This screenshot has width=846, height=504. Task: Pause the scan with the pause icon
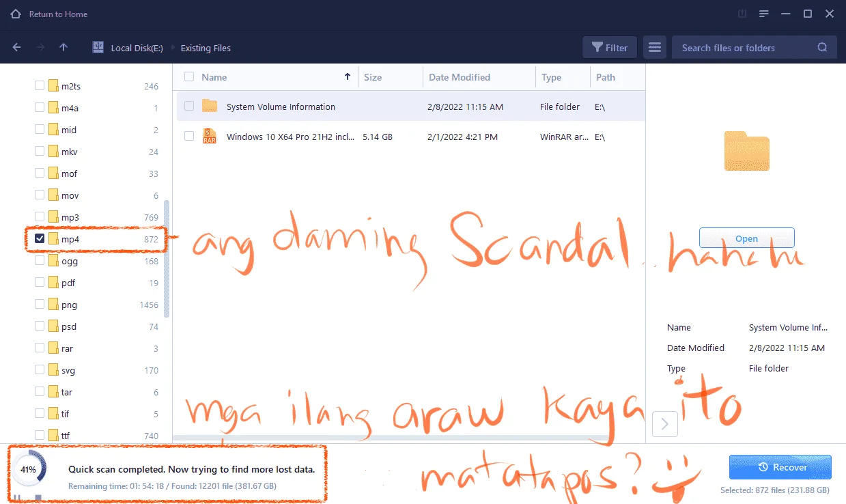click(18, 498)
